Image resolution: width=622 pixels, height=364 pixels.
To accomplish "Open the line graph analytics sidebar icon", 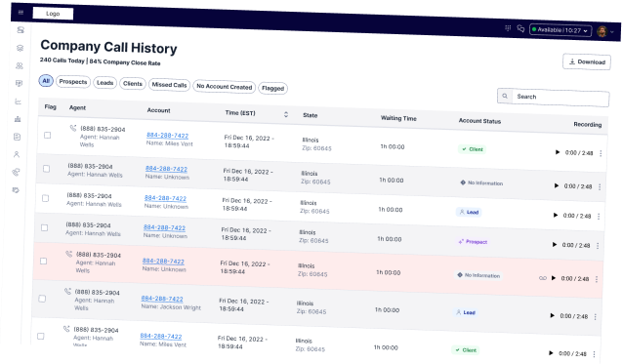I will coord(18,101).
